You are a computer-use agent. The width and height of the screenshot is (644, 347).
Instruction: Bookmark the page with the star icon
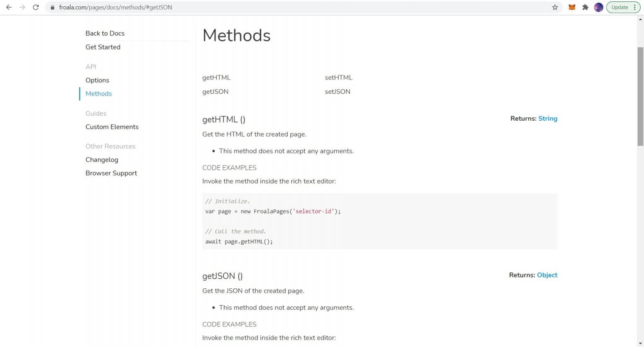[555, 7]
